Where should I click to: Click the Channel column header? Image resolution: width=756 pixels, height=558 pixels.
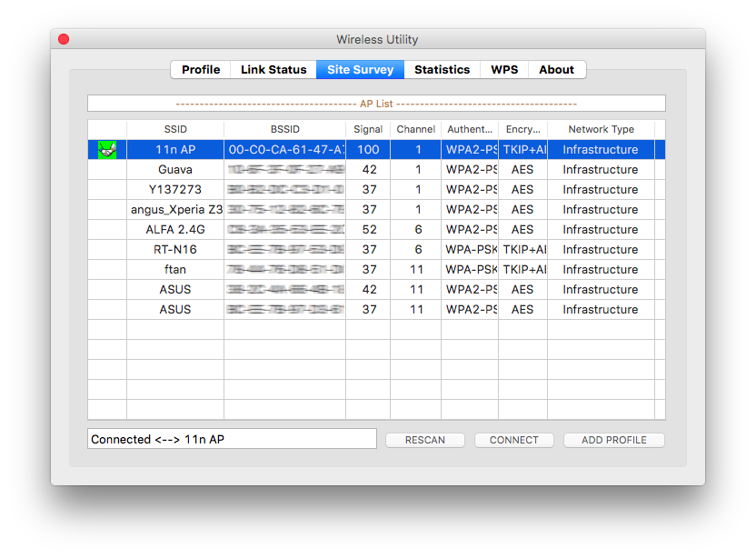pyautogui.click(x=416, y=130)
